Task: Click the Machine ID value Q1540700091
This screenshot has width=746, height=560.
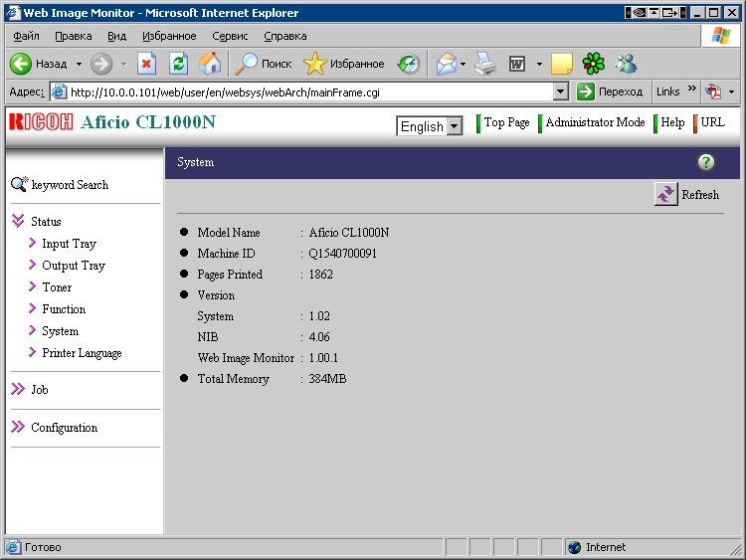Action: click(x=342, y=254)
